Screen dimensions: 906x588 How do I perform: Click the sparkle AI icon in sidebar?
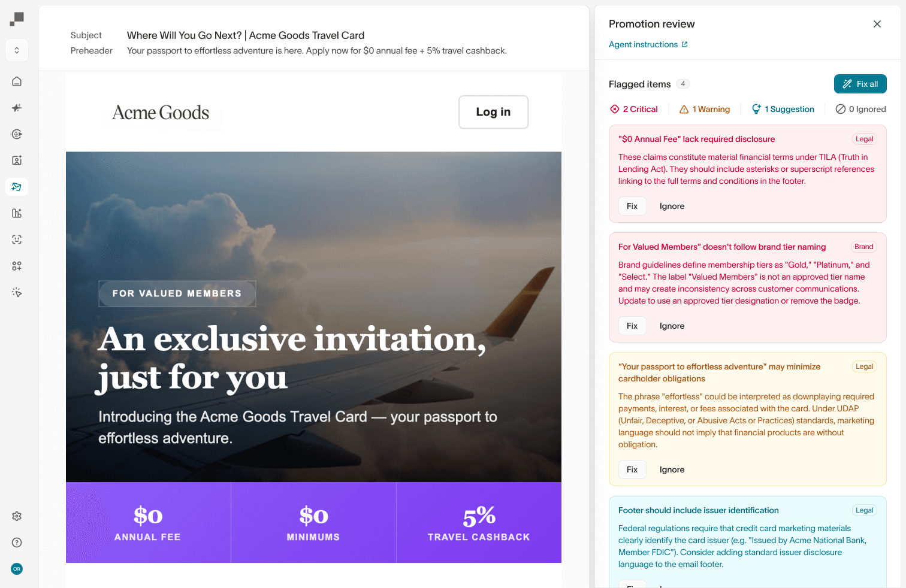pos(17,108)
